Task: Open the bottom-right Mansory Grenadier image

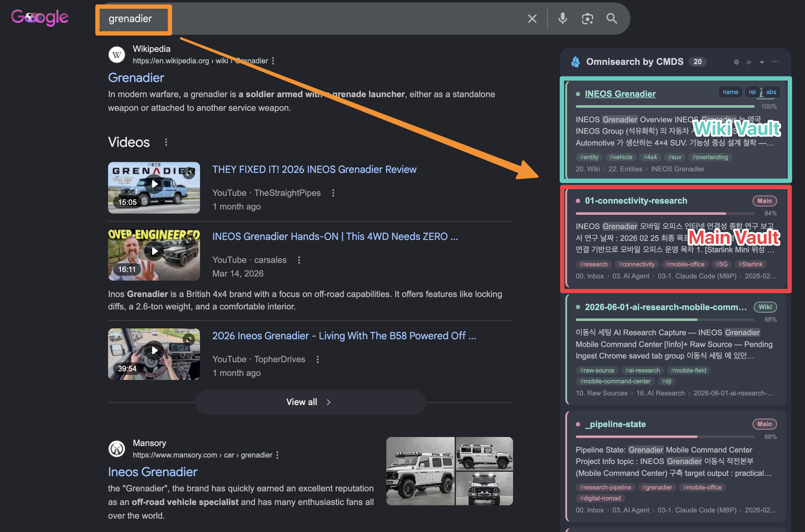Action: (x=484, y=489)
